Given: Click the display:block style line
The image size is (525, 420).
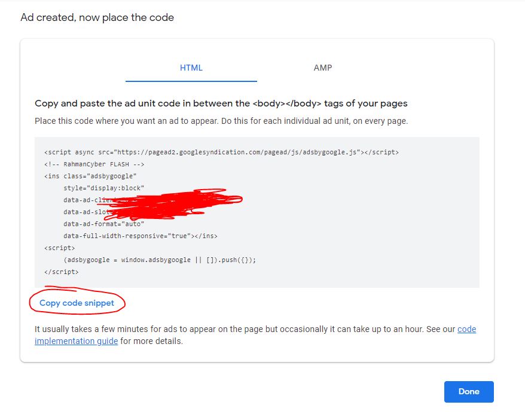Looking at the screenshot, I should (x=96, y=188).
